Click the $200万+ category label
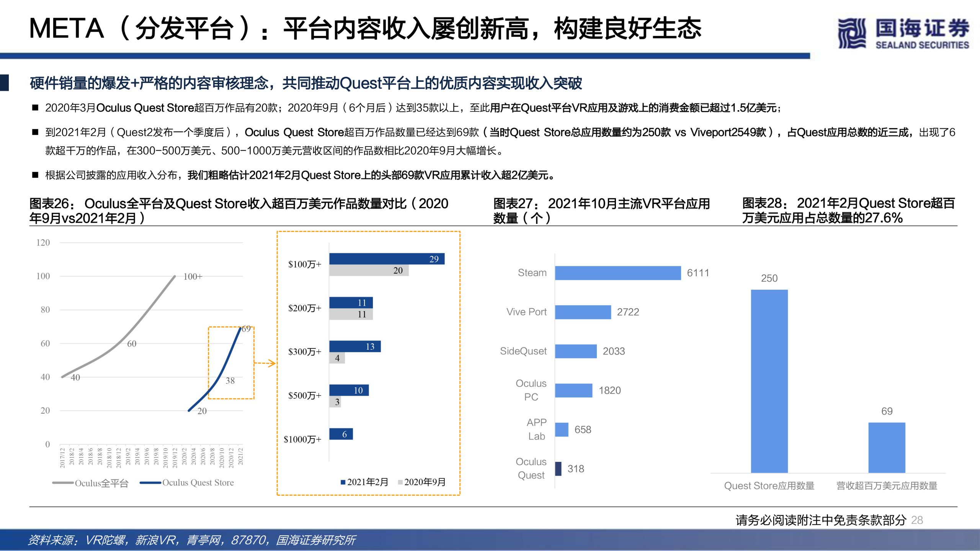The image size is (980, 551). 305,308
